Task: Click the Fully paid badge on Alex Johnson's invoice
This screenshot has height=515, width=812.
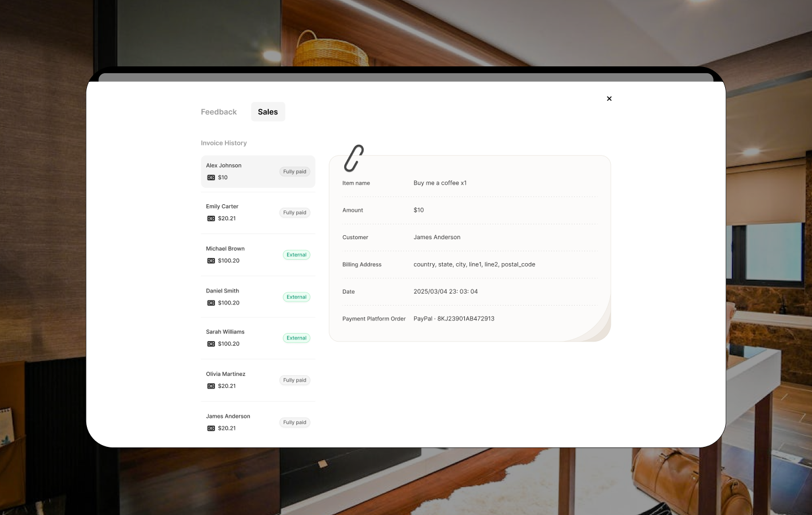Action: click(x=294, y=172)
